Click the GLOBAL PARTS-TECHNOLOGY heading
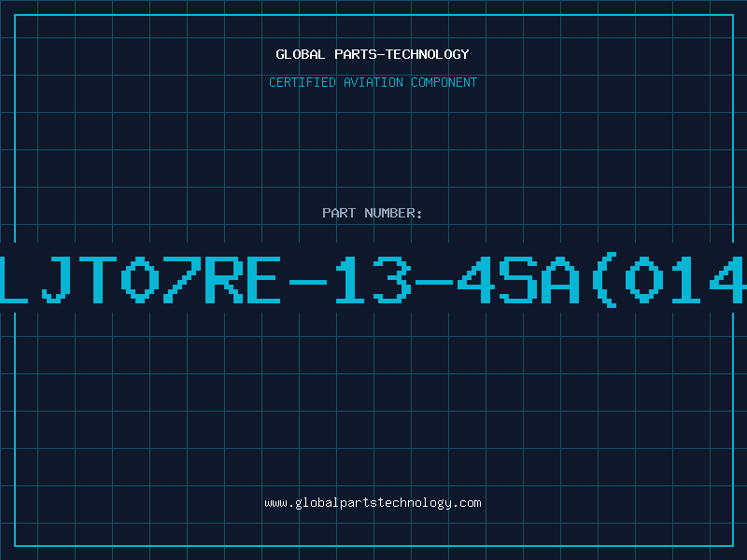Viewport: 747px width, 560px height. pos(373,54)
